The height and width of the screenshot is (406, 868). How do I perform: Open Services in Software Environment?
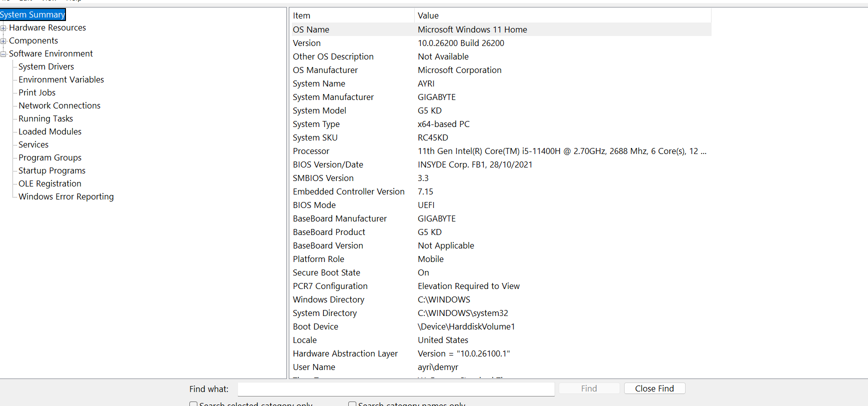[x=33, y=144]
